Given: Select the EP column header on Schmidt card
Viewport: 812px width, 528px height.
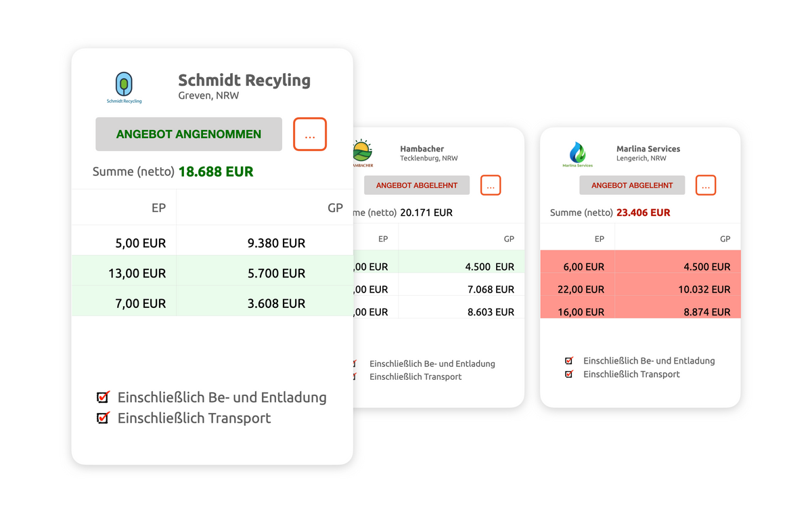Looking at the screenshot, I should (158, 208).
